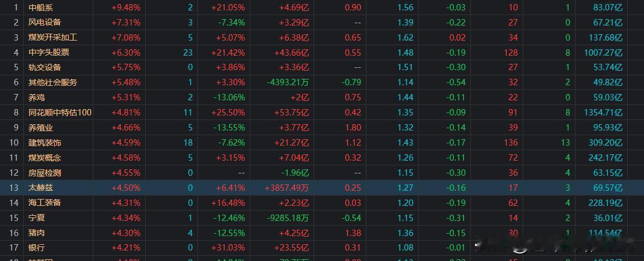
Task: Open the 中字头股票 sector
Action: [x=48, y=52]
